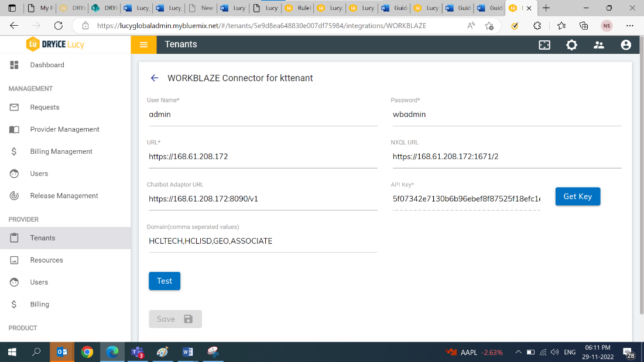Open tab actions menu at far left
The width and height of the screenshot is (644, 362).
(12, 8)
